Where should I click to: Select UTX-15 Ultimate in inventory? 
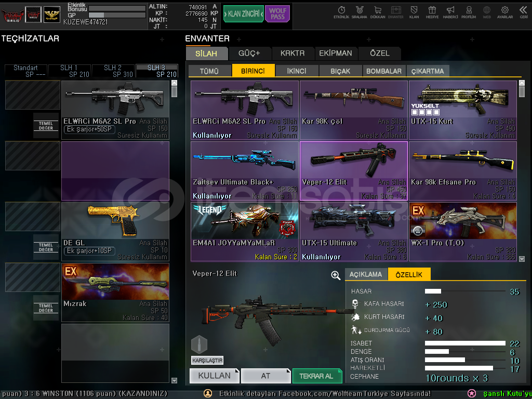click(353, 232)
